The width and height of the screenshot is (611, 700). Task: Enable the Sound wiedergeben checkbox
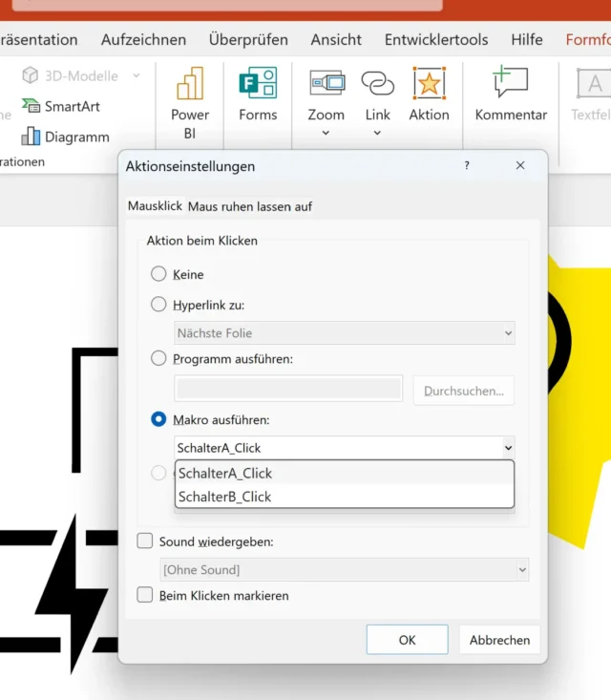tap(145, 541)
